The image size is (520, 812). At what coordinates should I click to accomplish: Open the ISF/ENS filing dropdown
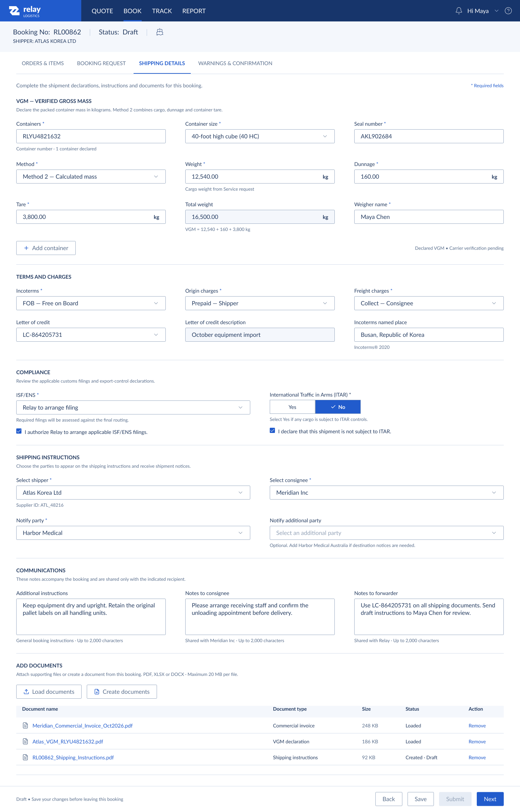(133, 407)
